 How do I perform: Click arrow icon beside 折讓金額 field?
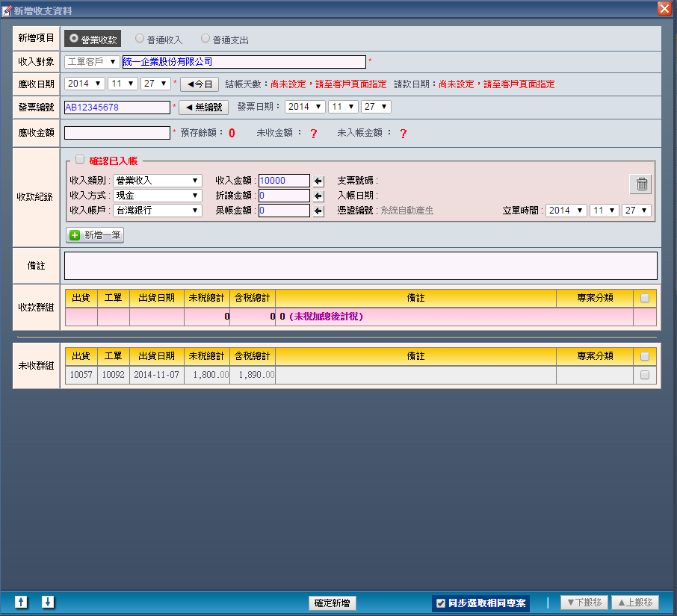point(318,196)
